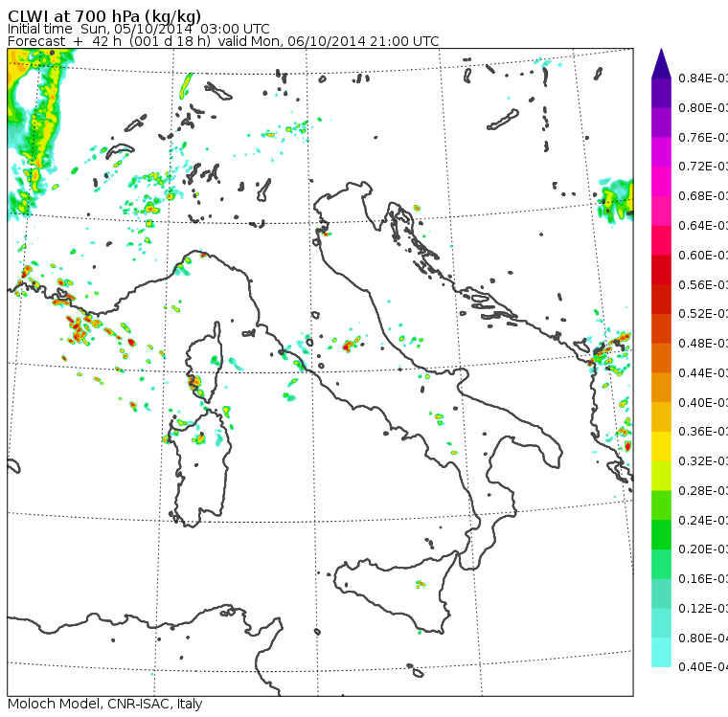Click the green swatch between 0.20E-03 and 0.24E-03

coord(661,534)
